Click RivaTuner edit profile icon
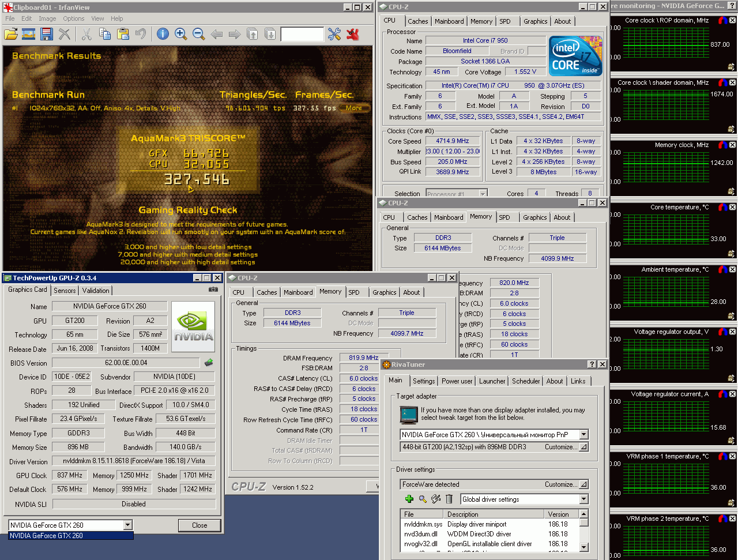 coord(436,499)
